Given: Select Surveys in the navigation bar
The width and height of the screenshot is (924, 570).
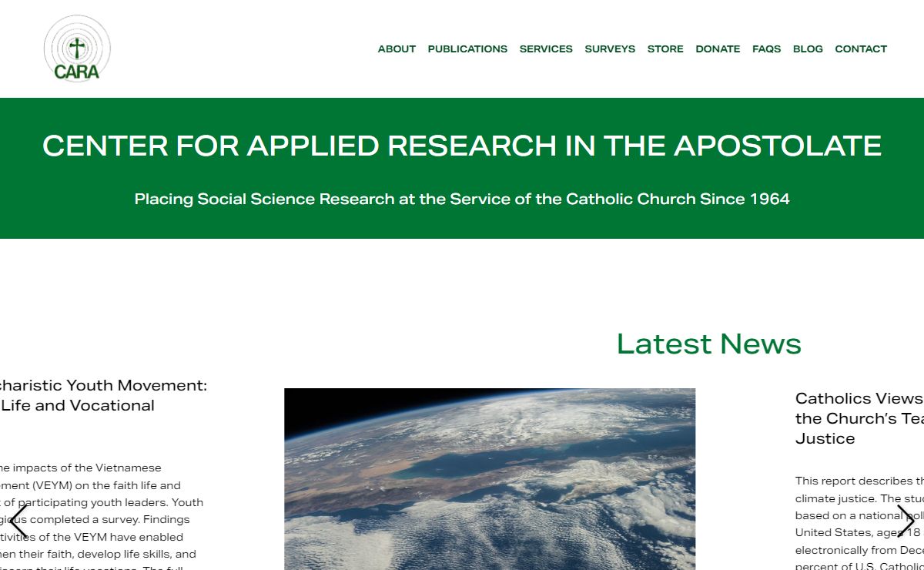Looking at the screenshot, I should [610, 49].
